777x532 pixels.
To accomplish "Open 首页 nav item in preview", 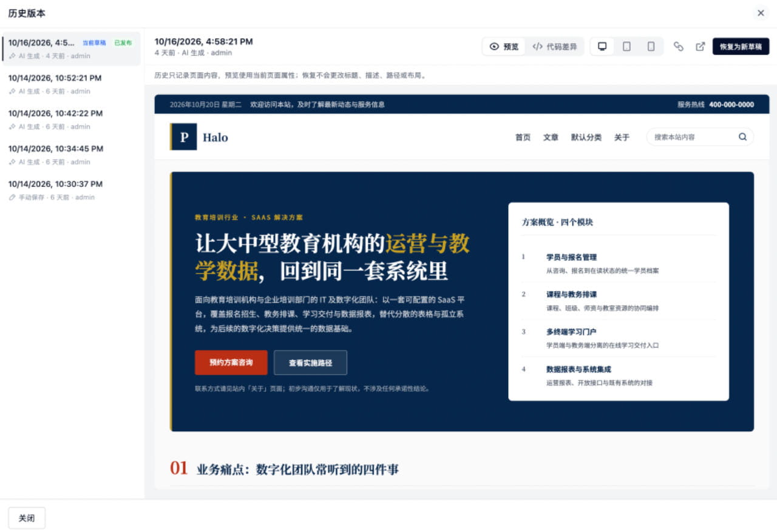I will tap(523, 138).
